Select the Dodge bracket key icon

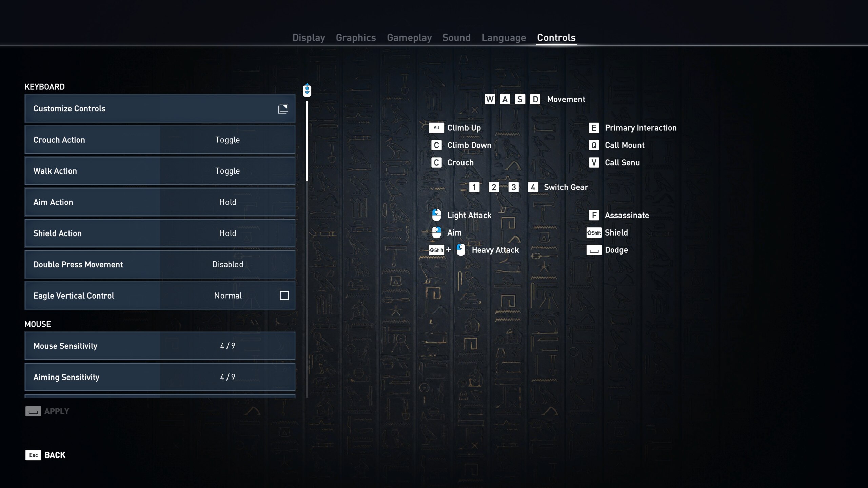593,250
